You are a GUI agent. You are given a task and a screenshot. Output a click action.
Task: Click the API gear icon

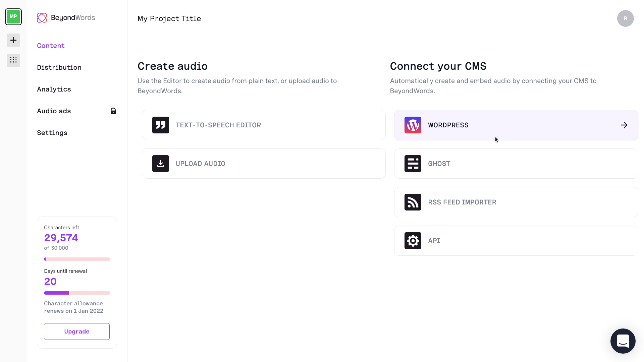point(413,241)
